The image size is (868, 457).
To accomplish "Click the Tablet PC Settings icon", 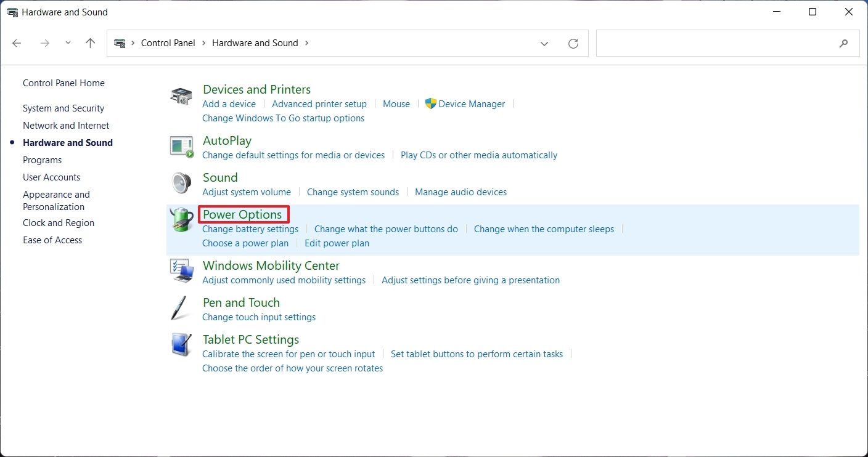I will [x=181, y=345].
